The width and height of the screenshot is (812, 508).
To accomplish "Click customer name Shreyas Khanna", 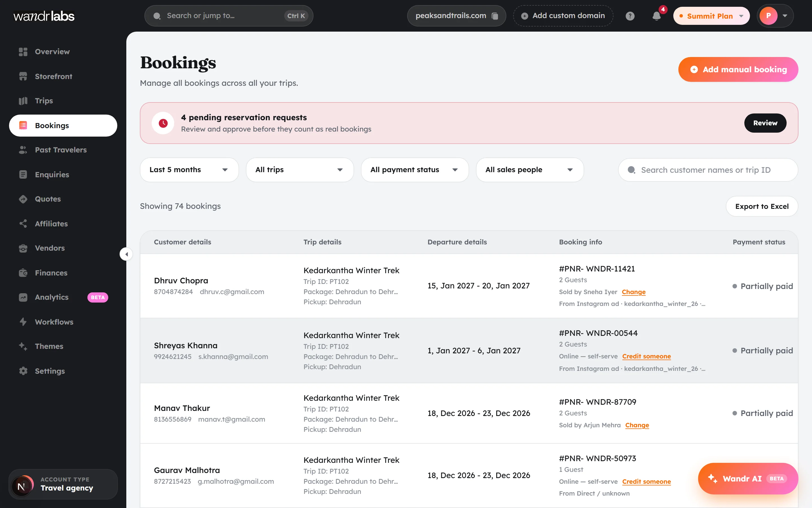I will 186,345.
